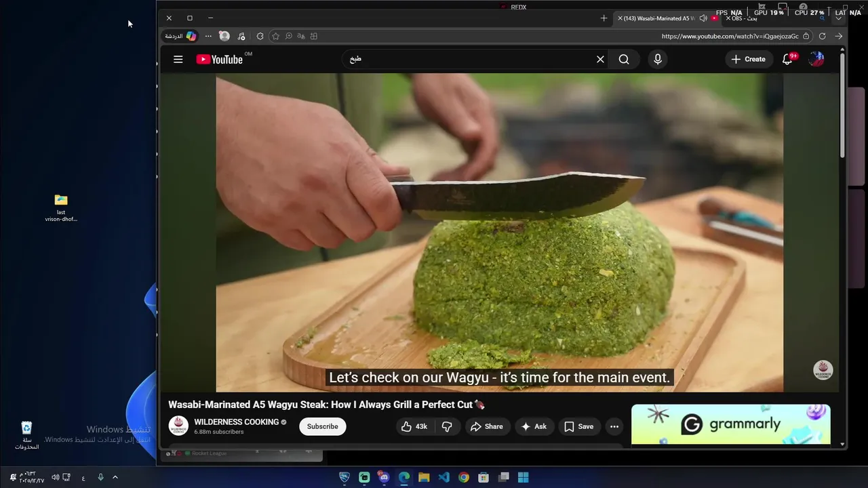868x488 pixels.
Task: Dislike the video with thumbs down
Action: click(x=447, y=426)
